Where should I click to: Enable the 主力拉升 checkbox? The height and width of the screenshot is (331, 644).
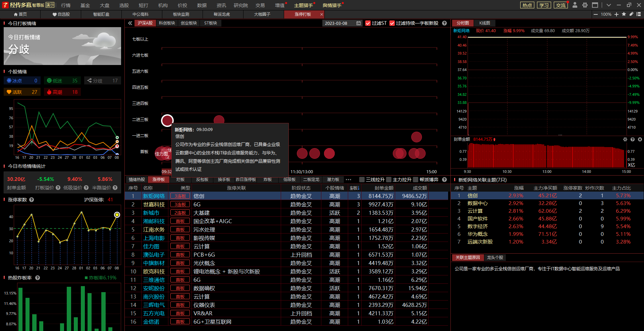[x=389, y=180]
